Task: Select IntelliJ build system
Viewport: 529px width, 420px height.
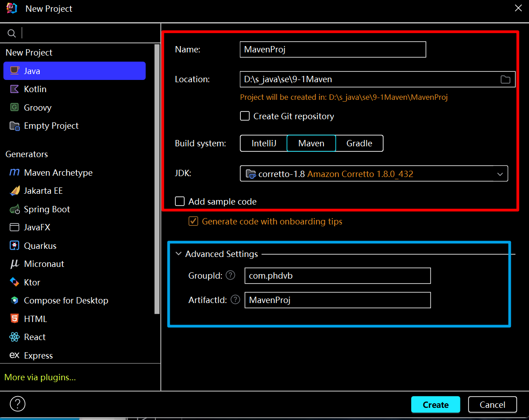Action: 263,143
